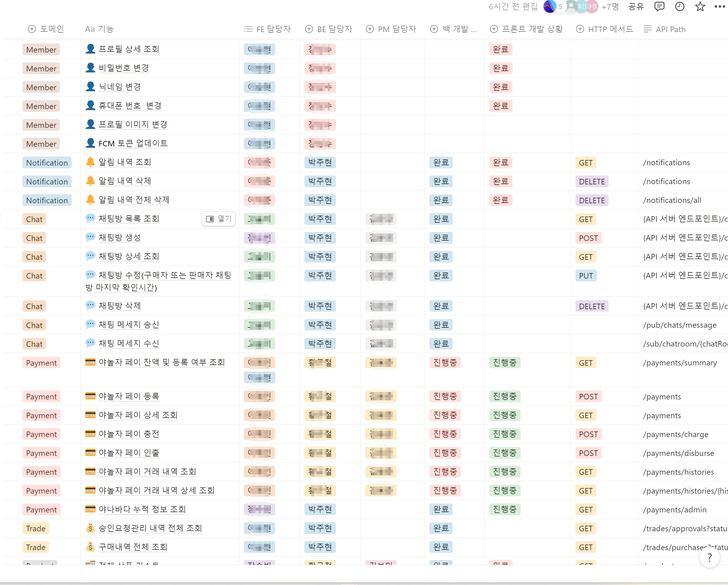Click bell icon of 알림 내역 조회
Viewport: 728px width, 585px height.
tap(90, 162)
